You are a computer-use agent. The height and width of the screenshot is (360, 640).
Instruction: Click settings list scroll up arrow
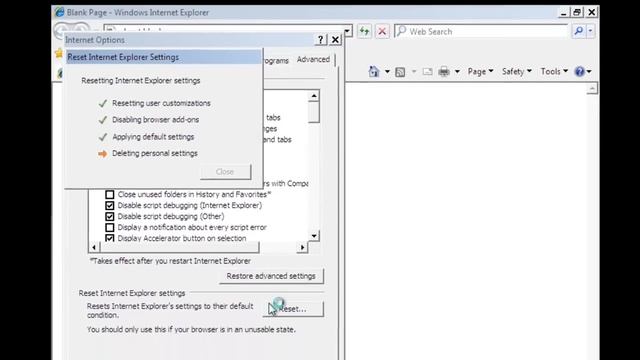coord(313,96)
